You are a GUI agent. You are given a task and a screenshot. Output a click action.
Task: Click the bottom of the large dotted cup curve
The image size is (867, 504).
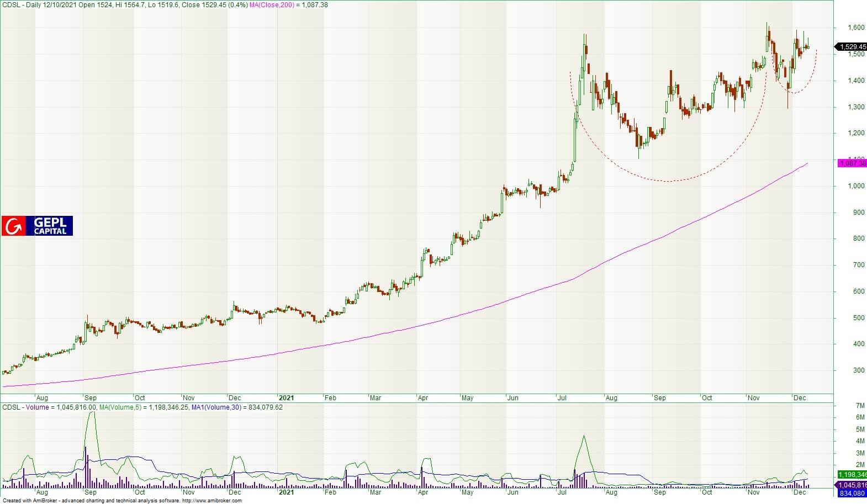[669, 181]
